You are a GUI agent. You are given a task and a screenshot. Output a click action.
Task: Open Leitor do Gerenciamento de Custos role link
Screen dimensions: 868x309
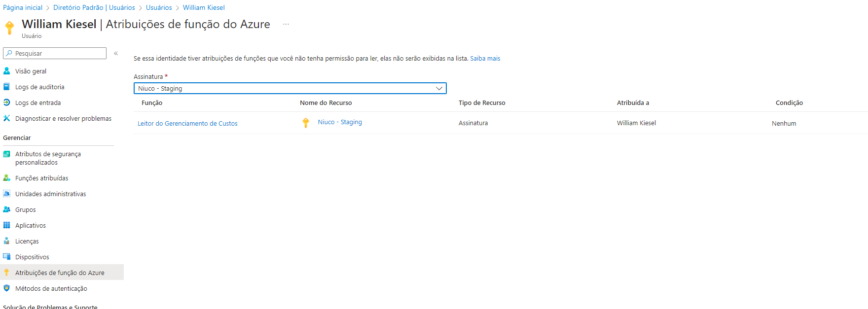pyautogui.click(x=187, y=123)
